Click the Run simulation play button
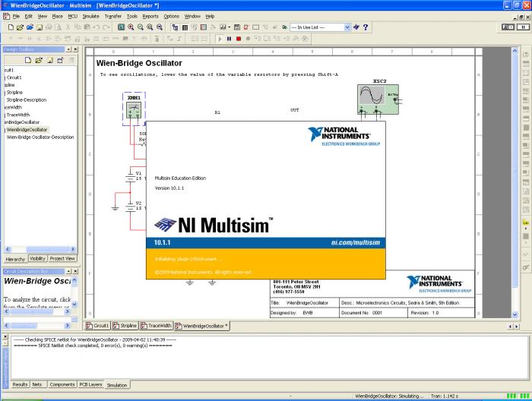This screenshot has width=532, height=401. point(220,39)
